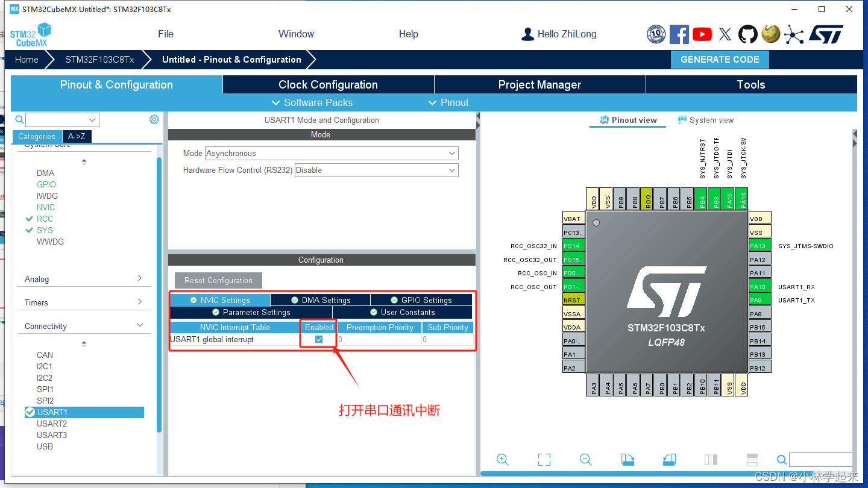Zoom in on the pinout view

click(503, 459)
